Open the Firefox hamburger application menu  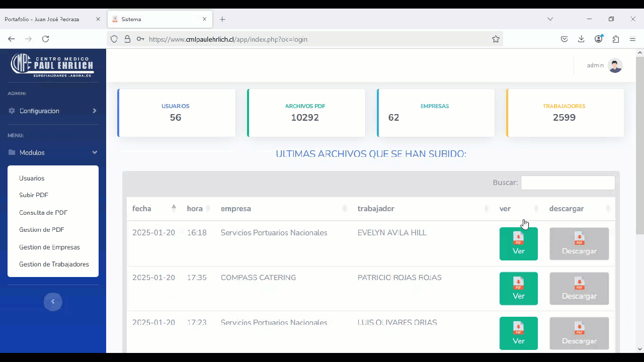tap(633, 39)
